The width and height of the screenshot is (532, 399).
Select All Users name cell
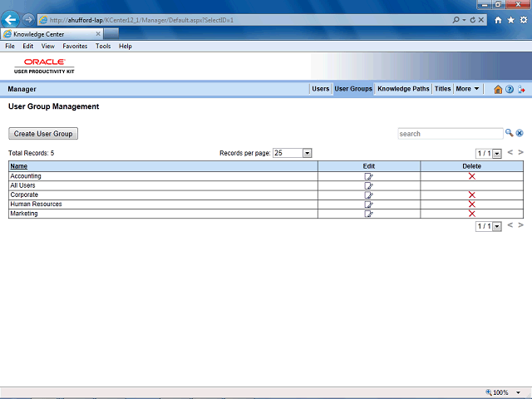coord(163,185)
